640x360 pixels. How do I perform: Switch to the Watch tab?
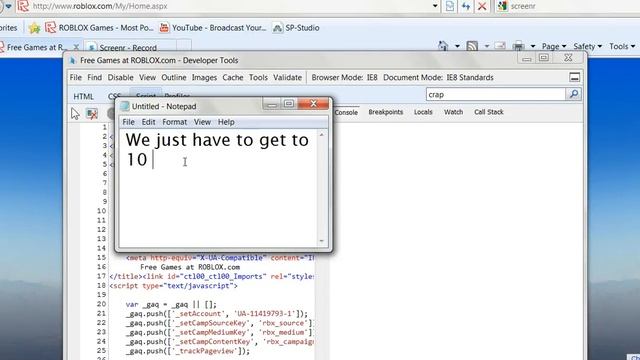pos(453,112)
